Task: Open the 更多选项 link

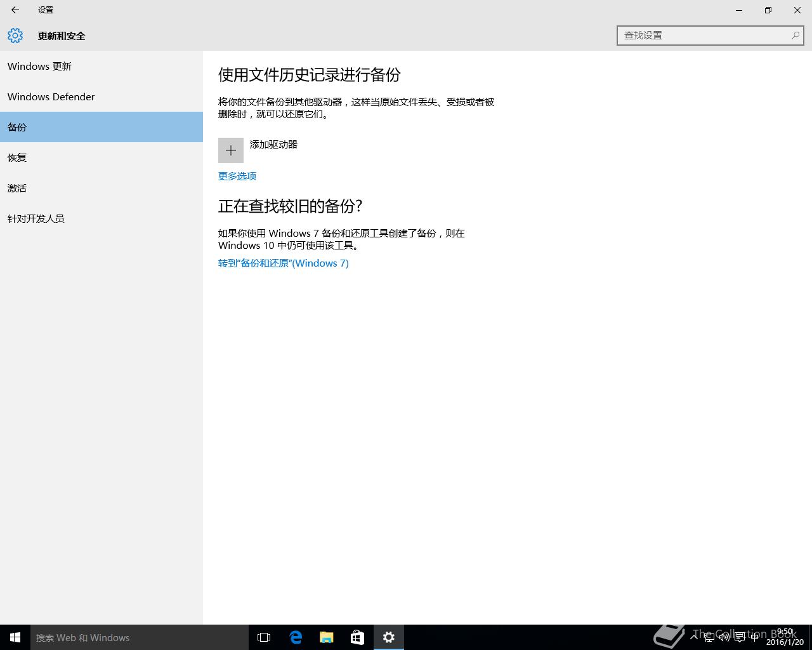Action: 237,176
